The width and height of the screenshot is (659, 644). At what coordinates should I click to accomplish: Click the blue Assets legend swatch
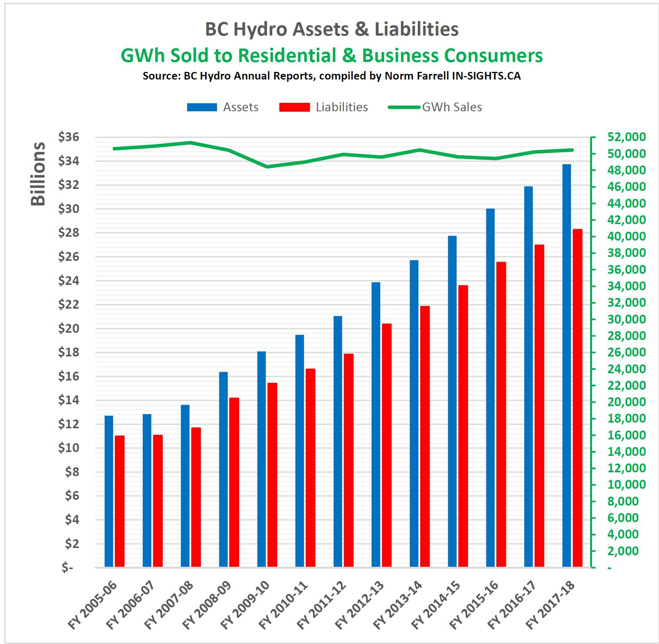point(202,107)
